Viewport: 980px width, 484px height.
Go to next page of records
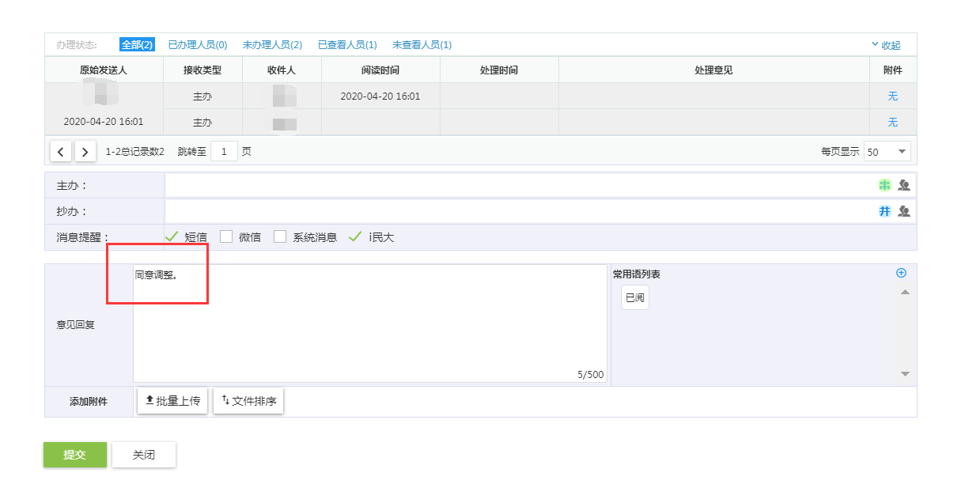85,151
